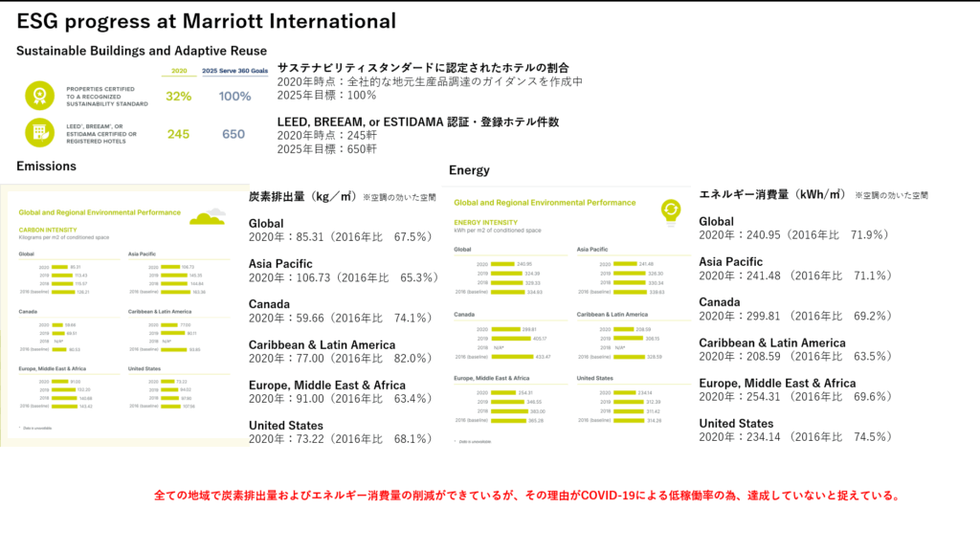Click the '650' goal value in the table
The height and width of the screenshot is (552, 980).
click(234, 134)
